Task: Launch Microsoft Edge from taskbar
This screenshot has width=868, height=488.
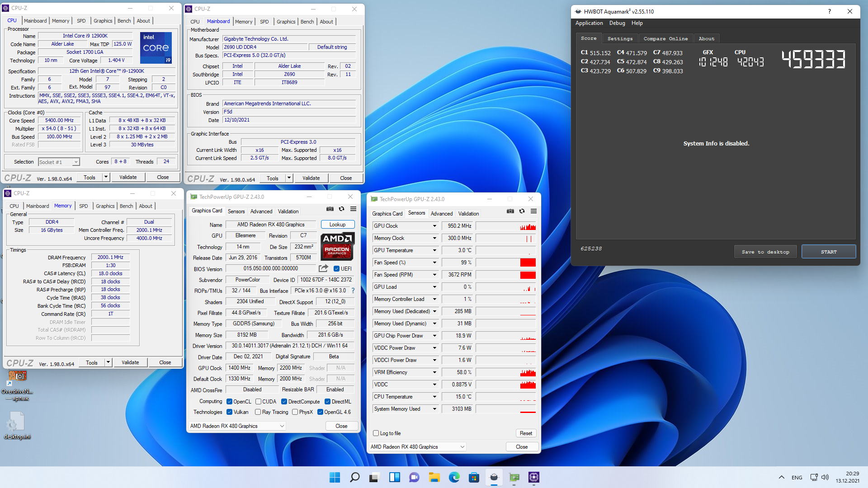Action: (454, 477)
